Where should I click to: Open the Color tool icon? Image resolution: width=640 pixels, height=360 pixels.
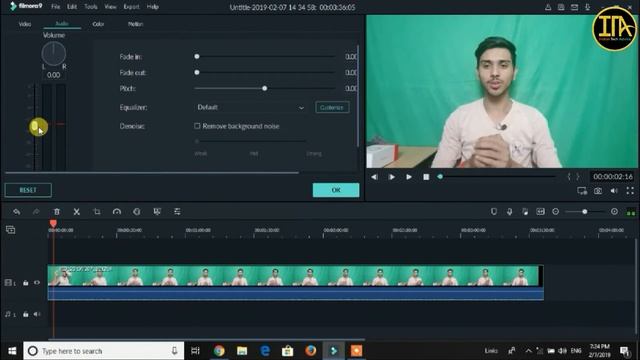pyautogui.click(x=137, y=211)
